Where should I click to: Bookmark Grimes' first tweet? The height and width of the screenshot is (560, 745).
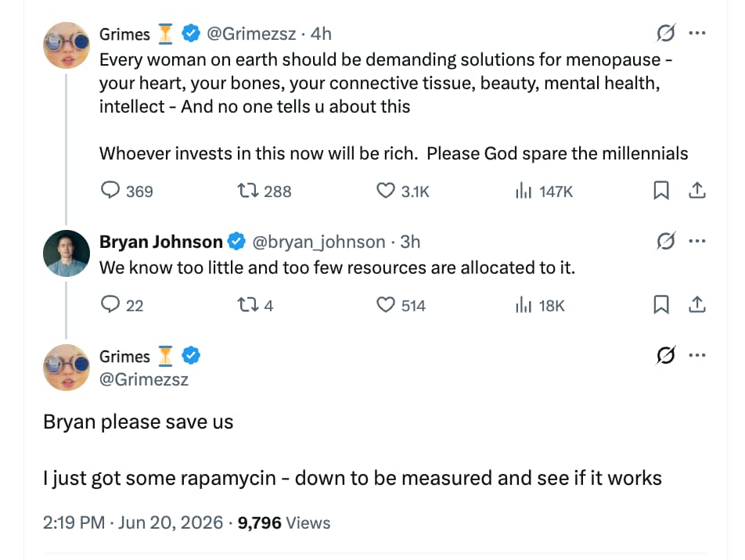tap(661, 191)
